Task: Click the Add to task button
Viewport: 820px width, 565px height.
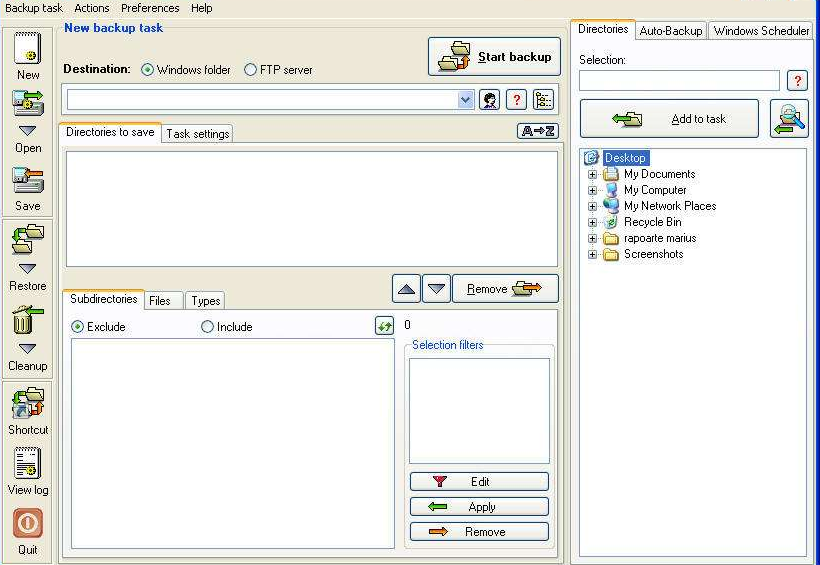Action: point(669,119)
